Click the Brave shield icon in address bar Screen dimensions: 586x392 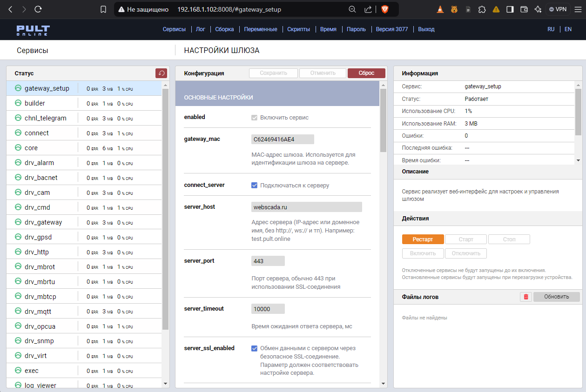click(384, 9)
